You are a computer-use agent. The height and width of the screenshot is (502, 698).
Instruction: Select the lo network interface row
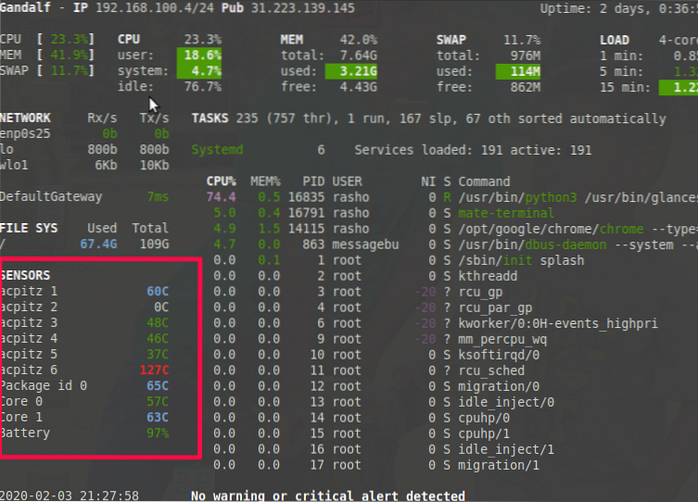pyautogui.click(x=85, y=150)
